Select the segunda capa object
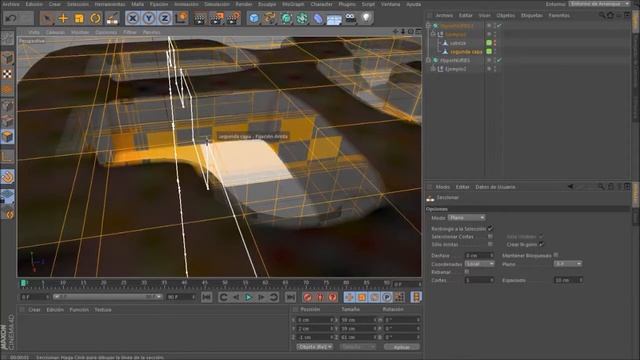 (466, 52)
